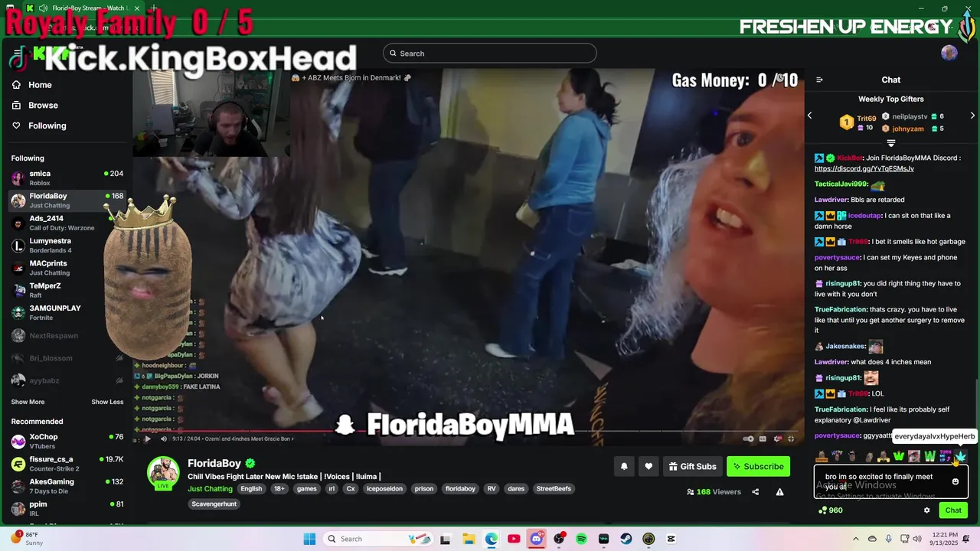The height and width of the screenshot is (551, 980).
Task: Open recommended channel ppim
Action: click(x=67, y=508)
